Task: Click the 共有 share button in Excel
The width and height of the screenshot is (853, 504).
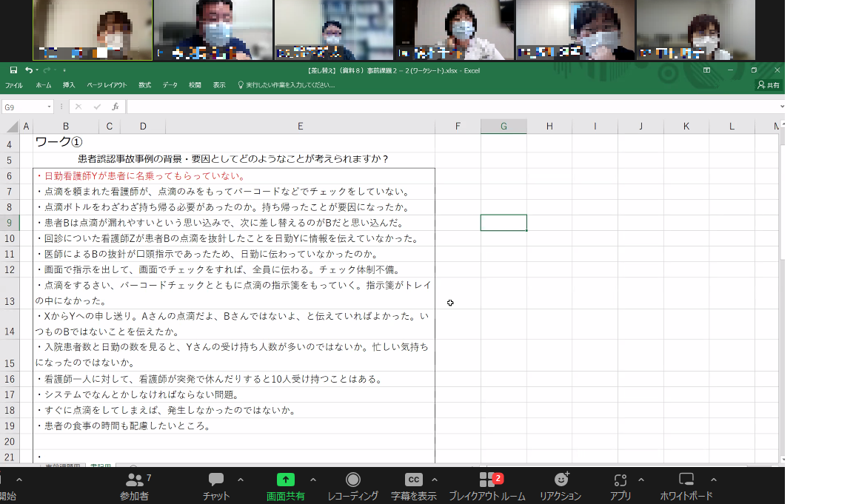Action: (x=769, y=85)
